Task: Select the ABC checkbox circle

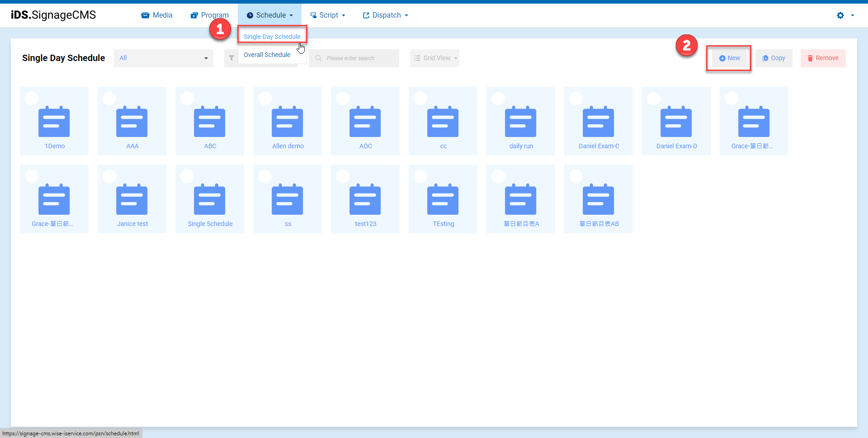Action: [187, 99]
